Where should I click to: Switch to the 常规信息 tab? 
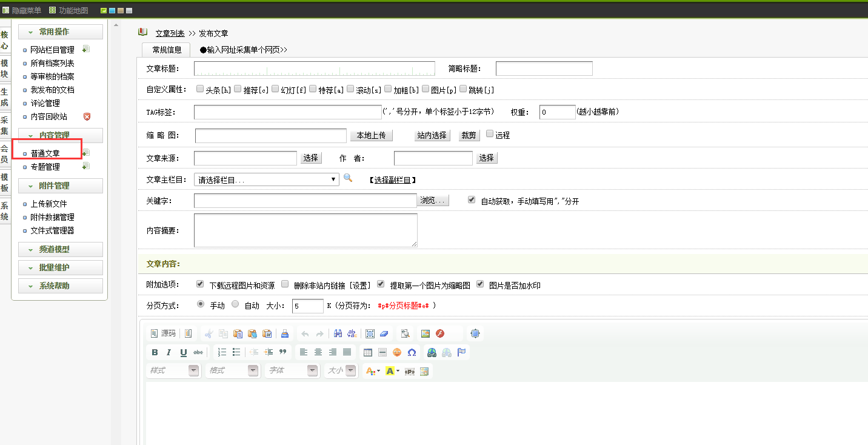(167, 50)
